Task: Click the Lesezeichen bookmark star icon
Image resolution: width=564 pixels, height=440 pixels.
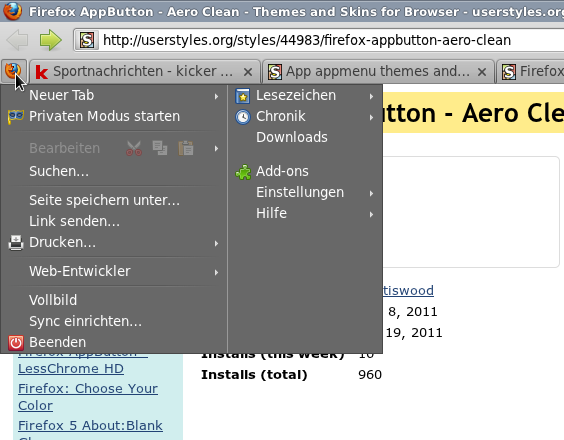Action: [243, 96]
